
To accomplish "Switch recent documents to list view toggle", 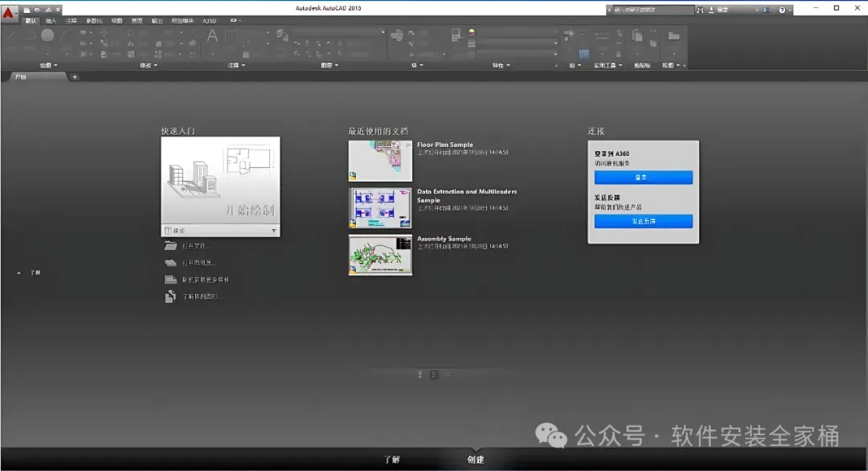I will [x=434, y=375].
